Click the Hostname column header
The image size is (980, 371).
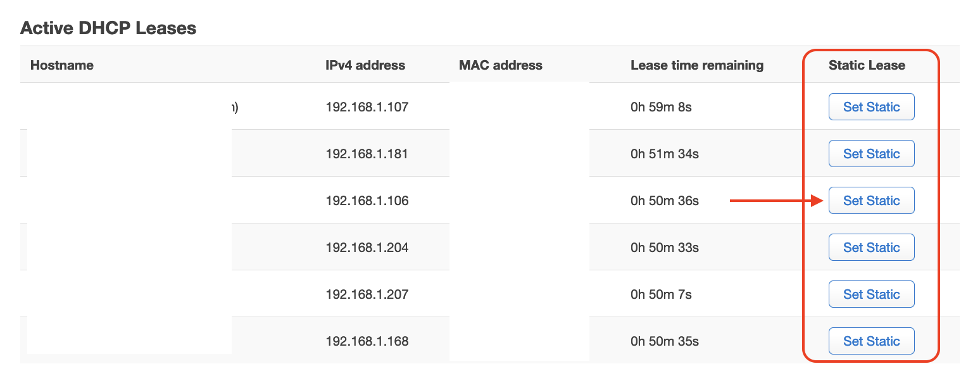click(x=62, y=65)
